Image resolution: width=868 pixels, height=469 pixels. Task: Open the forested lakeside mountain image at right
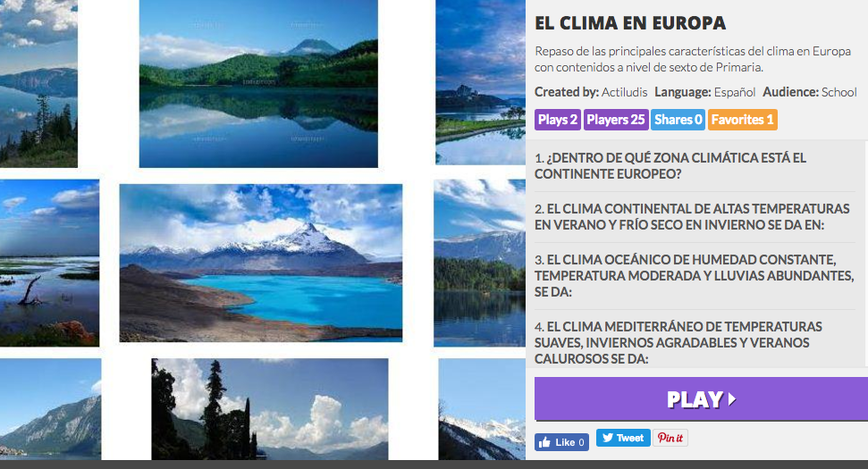[x=479, y=263]
